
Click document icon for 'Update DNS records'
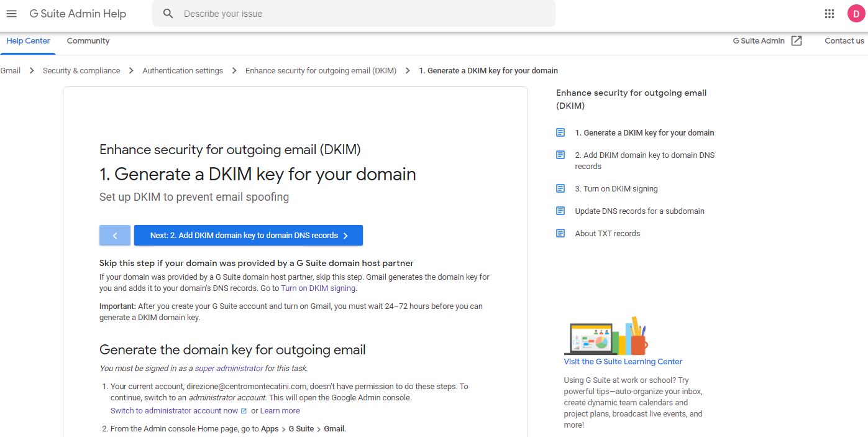click(x=560, y=211)
